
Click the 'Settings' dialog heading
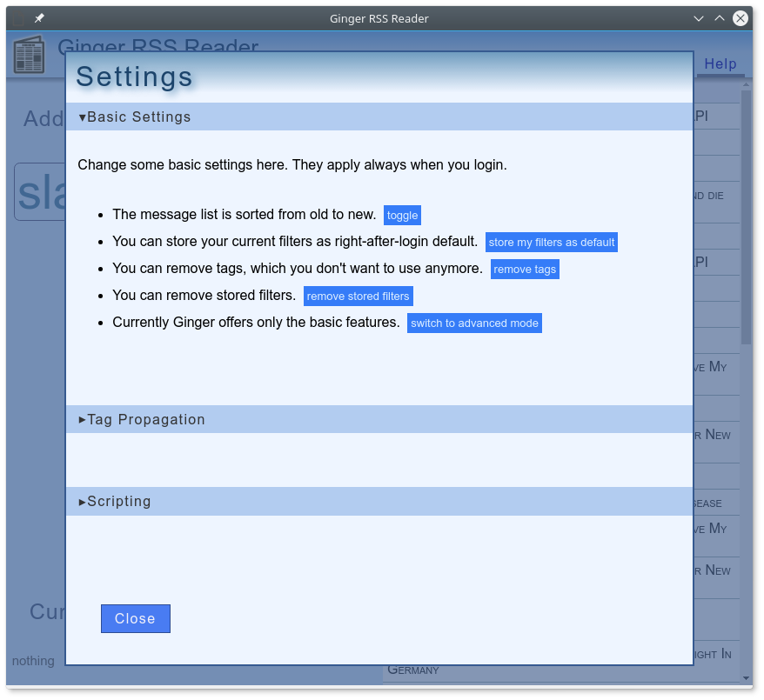point(135,77)
